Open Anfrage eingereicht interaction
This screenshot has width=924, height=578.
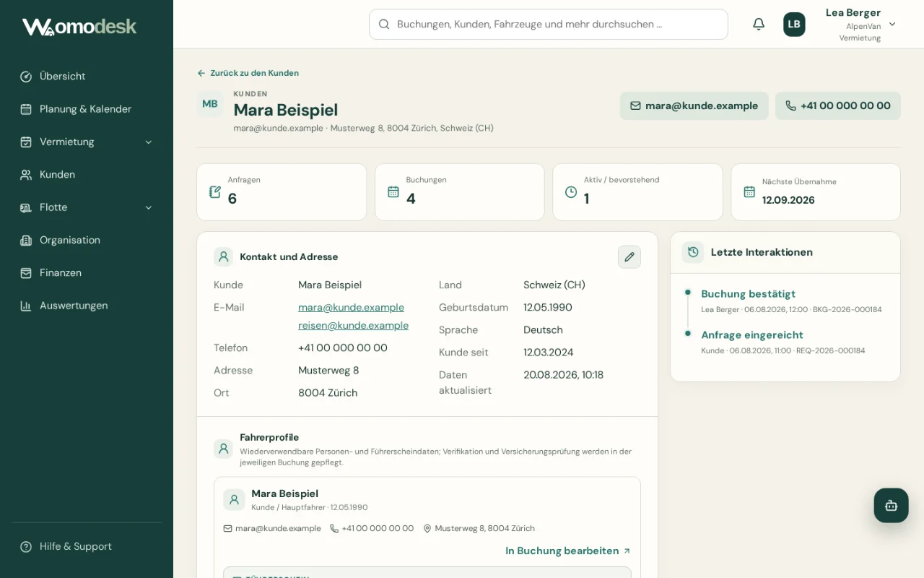point(751,335)
